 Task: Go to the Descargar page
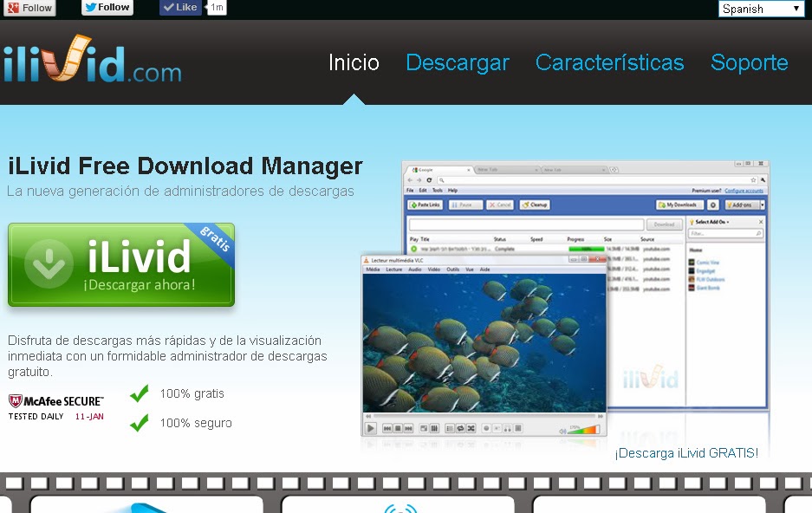tap(458, 62)
